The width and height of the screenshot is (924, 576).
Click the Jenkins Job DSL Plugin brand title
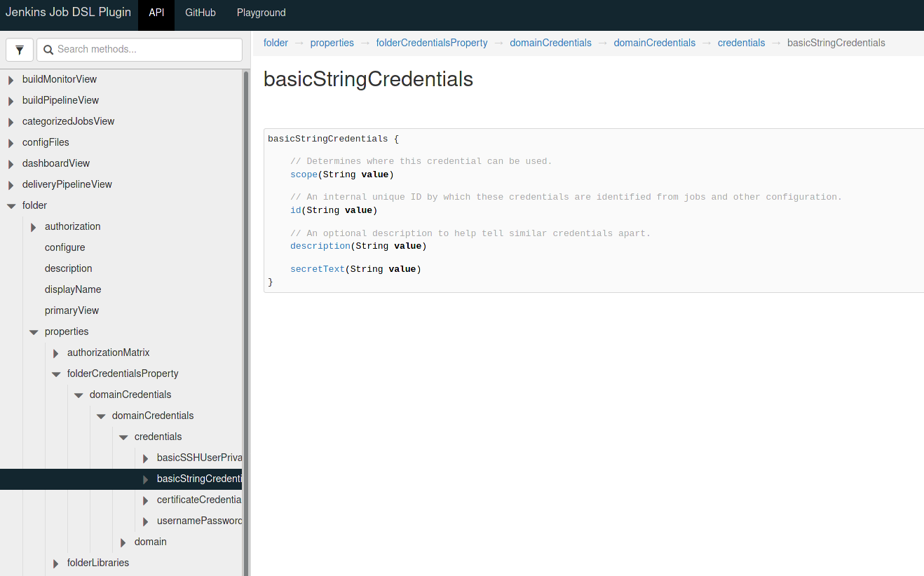coord(68,13)
